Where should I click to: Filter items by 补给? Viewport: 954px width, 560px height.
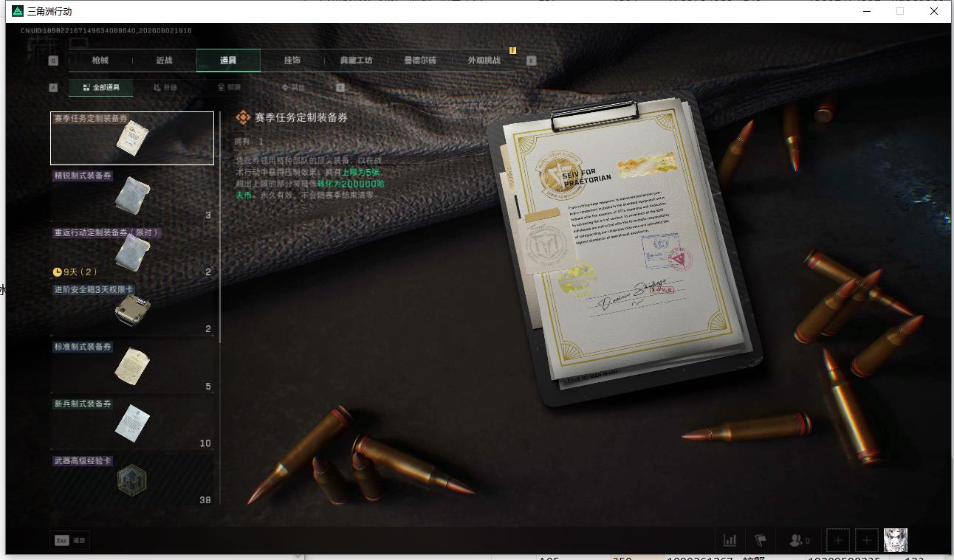[x=165, y=87]
